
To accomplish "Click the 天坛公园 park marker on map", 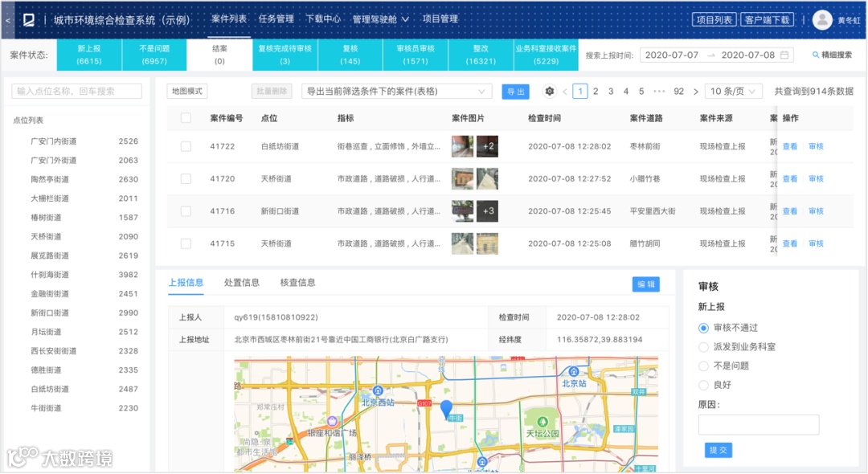I will pyautogui.click(x=542, y=422).
